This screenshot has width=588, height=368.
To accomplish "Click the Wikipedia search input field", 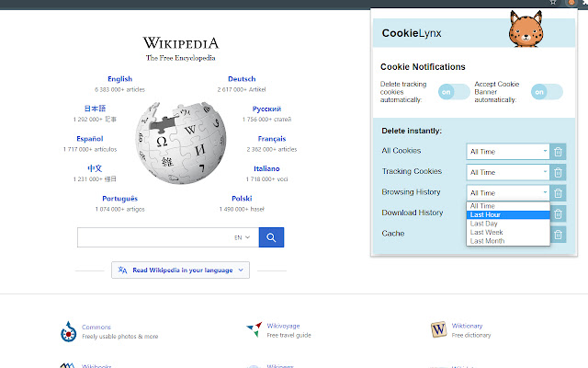I will click(152, 237).
